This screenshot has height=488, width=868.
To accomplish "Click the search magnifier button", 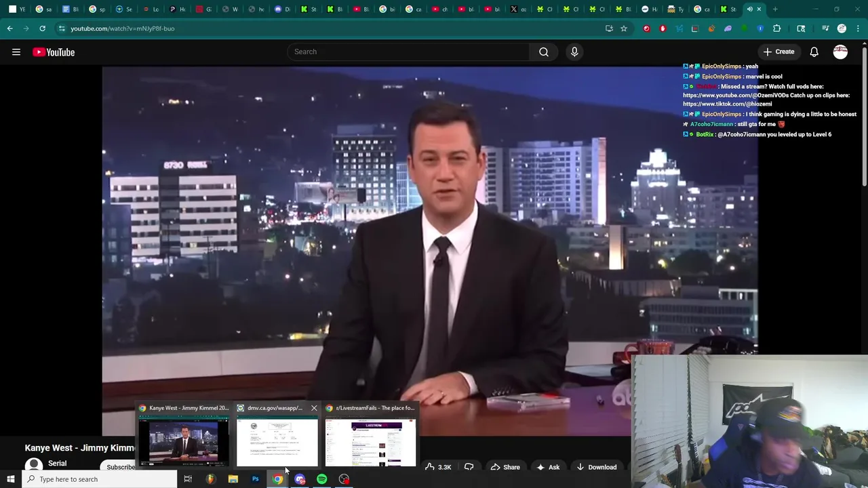I will pyautogui.click(x=543, y=52).
